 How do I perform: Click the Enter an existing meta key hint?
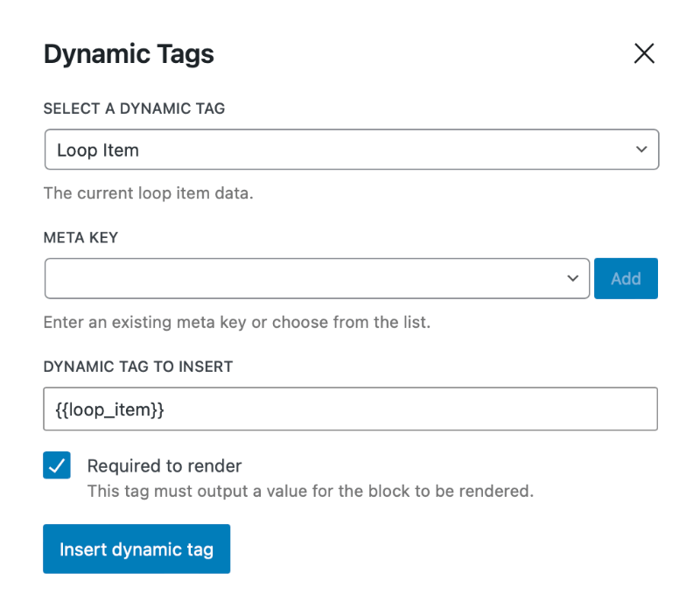[x=237, y=322]
